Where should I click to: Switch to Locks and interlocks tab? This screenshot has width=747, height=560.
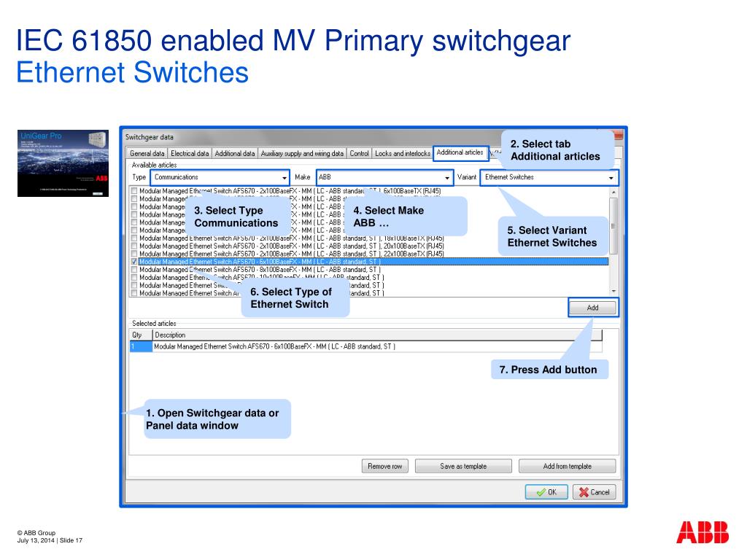[x=403, y=153]
